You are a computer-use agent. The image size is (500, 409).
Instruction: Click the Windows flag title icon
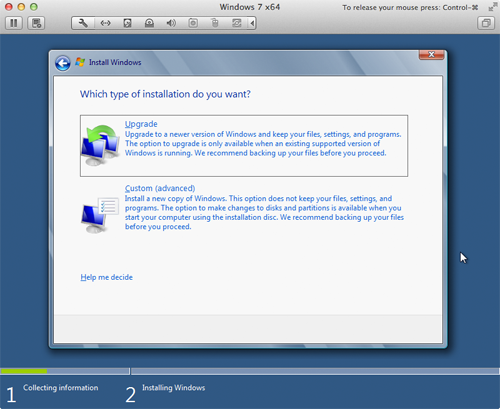pyautogui.click(x=80, y=62)
